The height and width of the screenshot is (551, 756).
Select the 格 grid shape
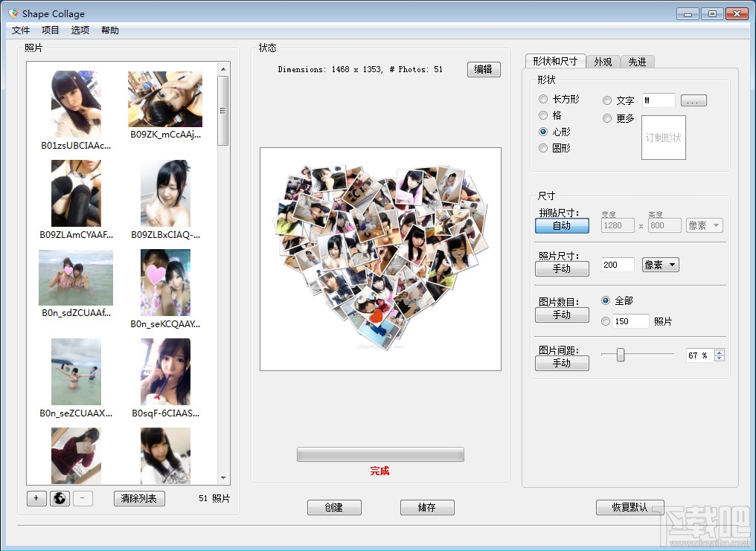click(x=543, y=115)
